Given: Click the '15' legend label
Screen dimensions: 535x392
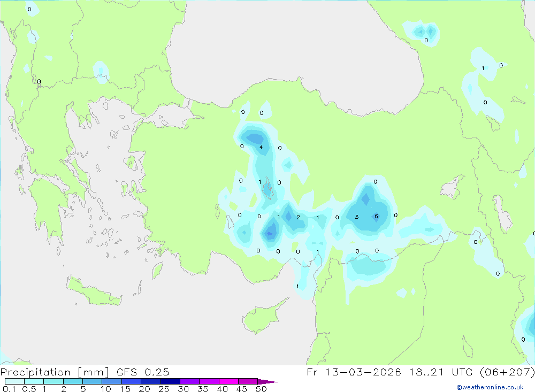Looking at the screenshot, I should (x=125, y=389).
